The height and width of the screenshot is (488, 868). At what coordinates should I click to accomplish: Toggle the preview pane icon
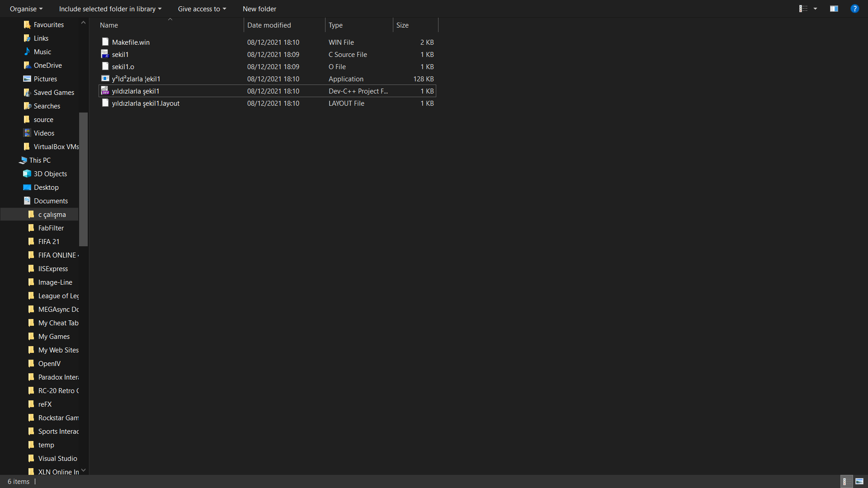(x=834, y=9)
